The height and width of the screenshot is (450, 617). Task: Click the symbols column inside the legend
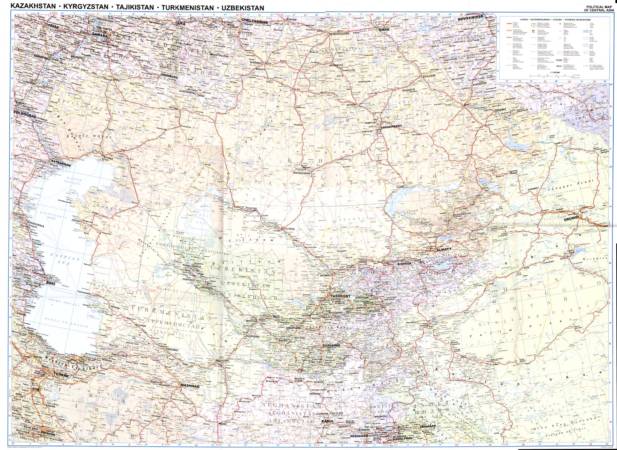pyautogui.click(x=512, y=45)
